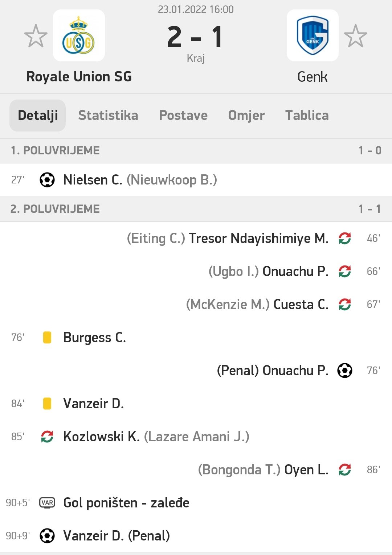
Task: Open the Postave tab
Action: click(x=183, y=115)
